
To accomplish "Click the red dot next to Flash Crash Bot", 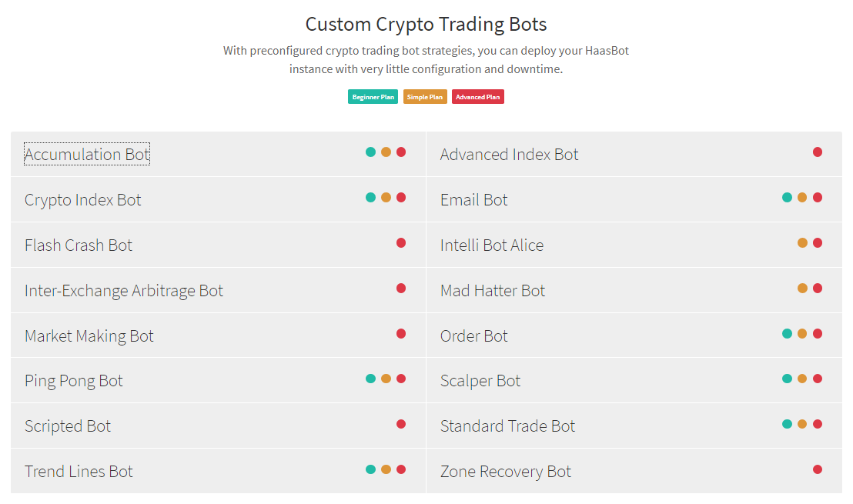I will pyautogui.click(x=401, y=243).
